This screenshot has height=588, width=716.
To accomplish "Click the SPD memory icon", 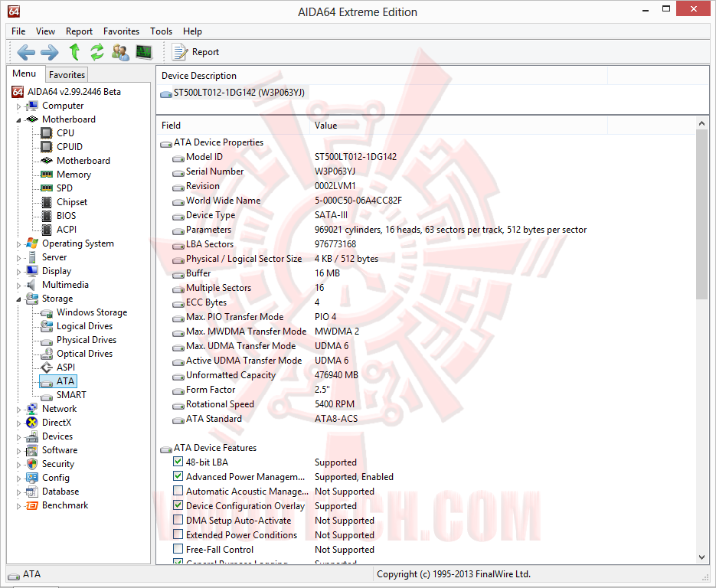I will tap(47, 188).
